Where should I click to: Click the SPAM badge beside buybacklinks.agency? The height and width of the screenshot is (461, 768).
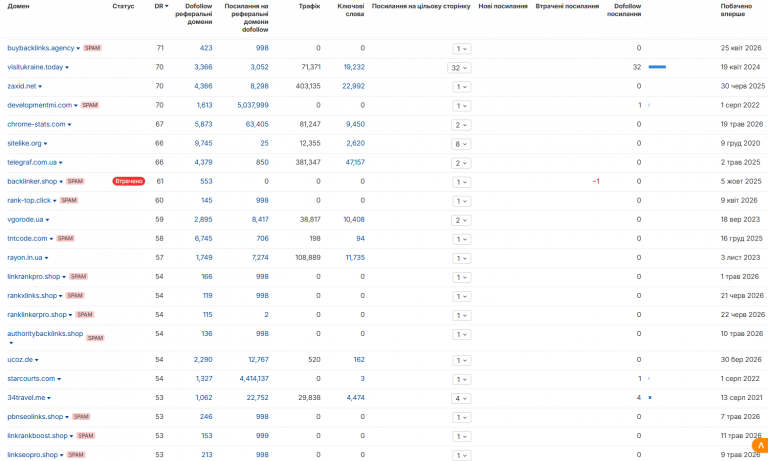click(92, 48)
